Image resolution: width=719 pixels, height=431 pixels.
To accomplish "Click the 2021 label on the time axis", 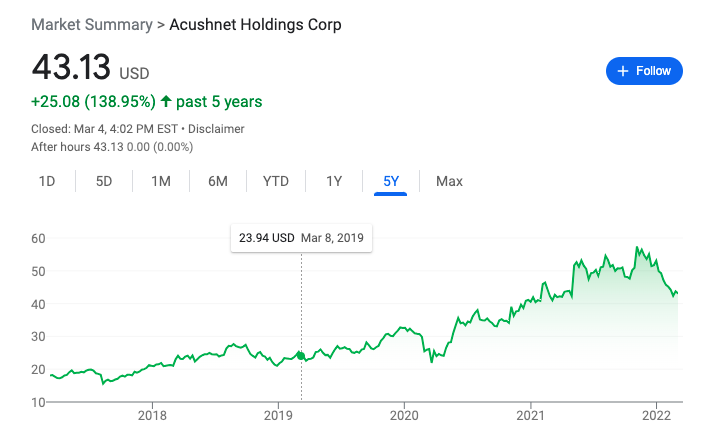I will point(530,416).
